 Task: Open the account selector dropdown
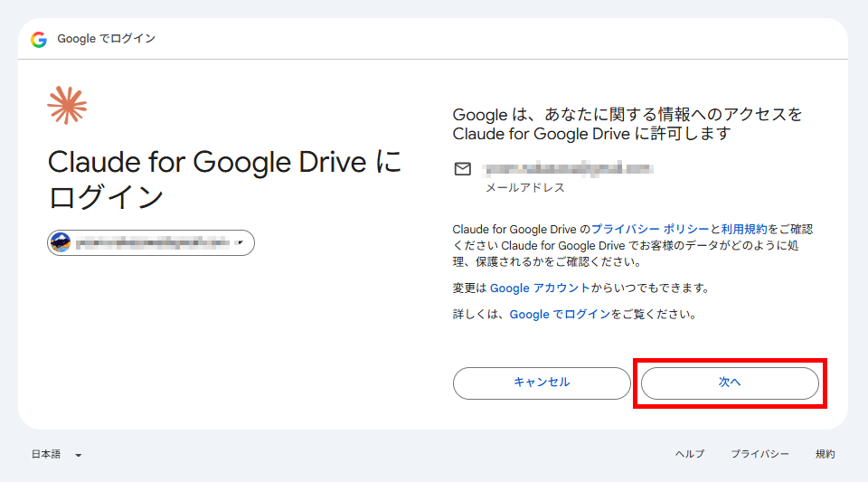point(151,242)
